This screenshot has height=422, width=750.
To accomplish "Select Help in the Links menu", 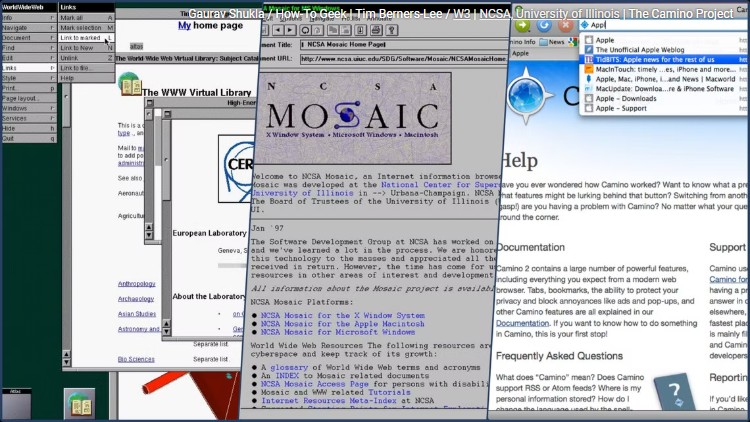I will (87, 78).
